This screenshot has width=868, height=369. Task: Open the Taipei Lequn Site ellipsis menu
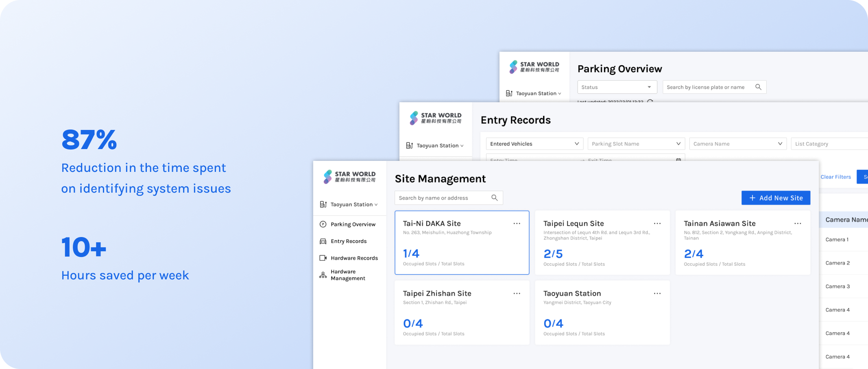coord(657,223)
